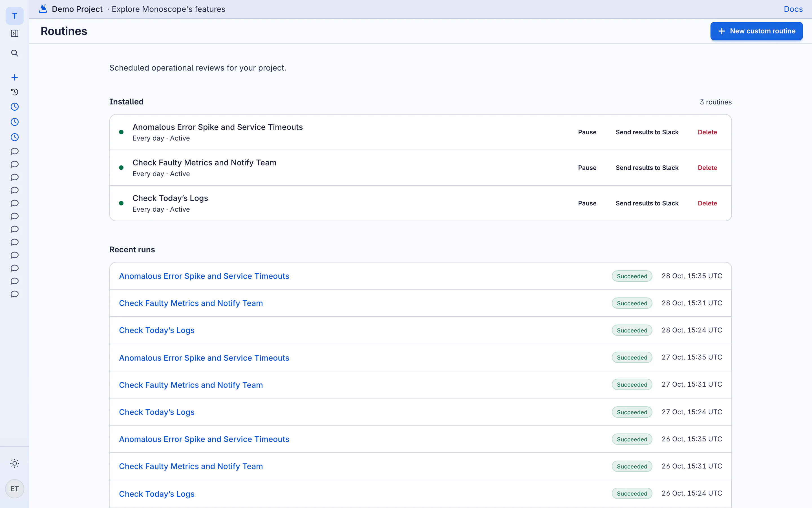
Task: Pause the Check Today's Logs routine
Action: [587, 203]
